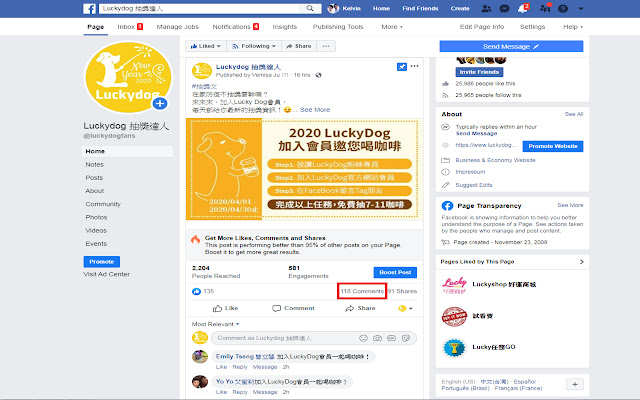
Task: Open the Notifications page tab
Action: [x=236, y=27]
